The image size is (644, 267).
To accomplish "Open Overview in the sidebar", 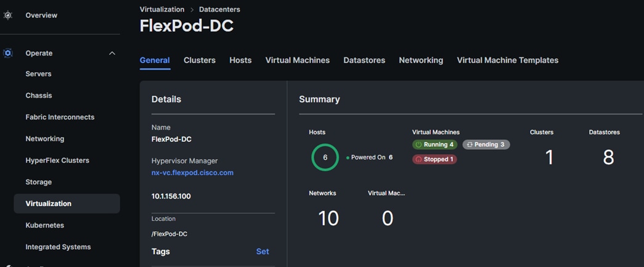I will (41, 15).
